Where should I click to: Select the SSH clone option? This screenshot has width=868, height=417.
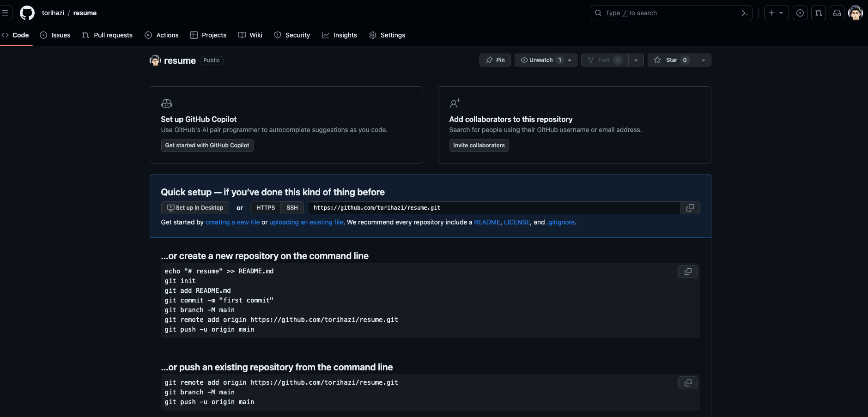pos(292,208)
